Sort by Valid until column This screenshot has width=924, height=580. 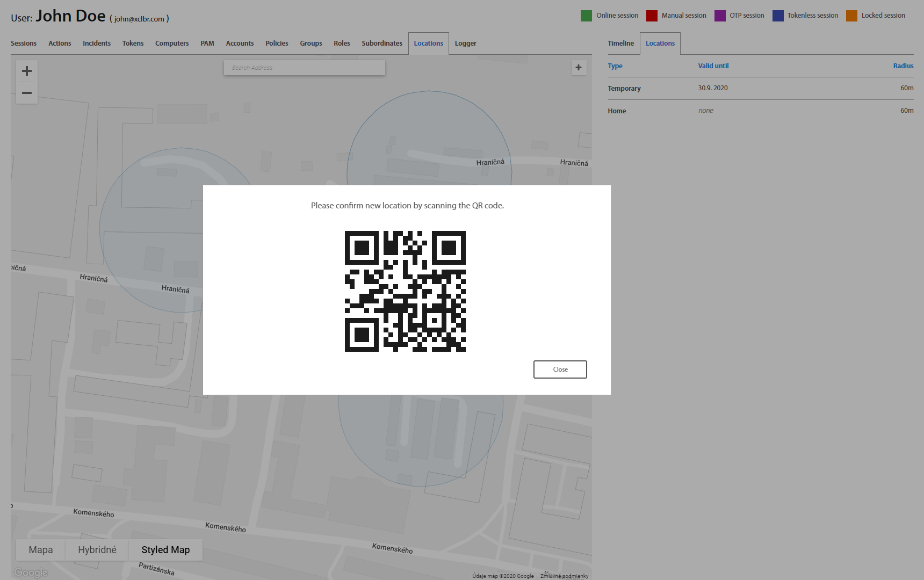point(713,66)
